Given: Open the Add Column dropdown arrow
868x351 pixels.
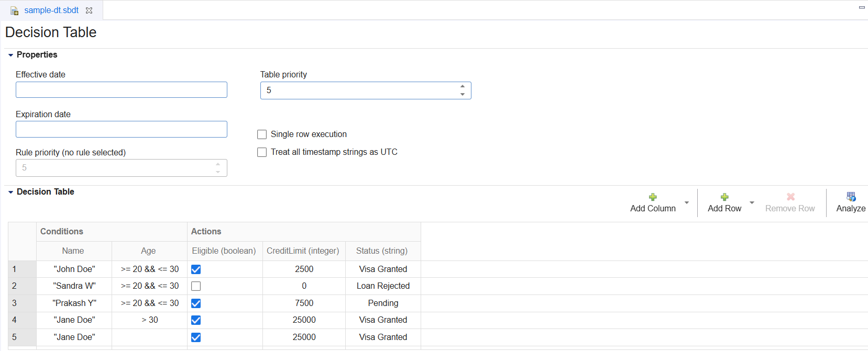Looking at the screenshot, I should pyautogui.click(x=687, y=202).
